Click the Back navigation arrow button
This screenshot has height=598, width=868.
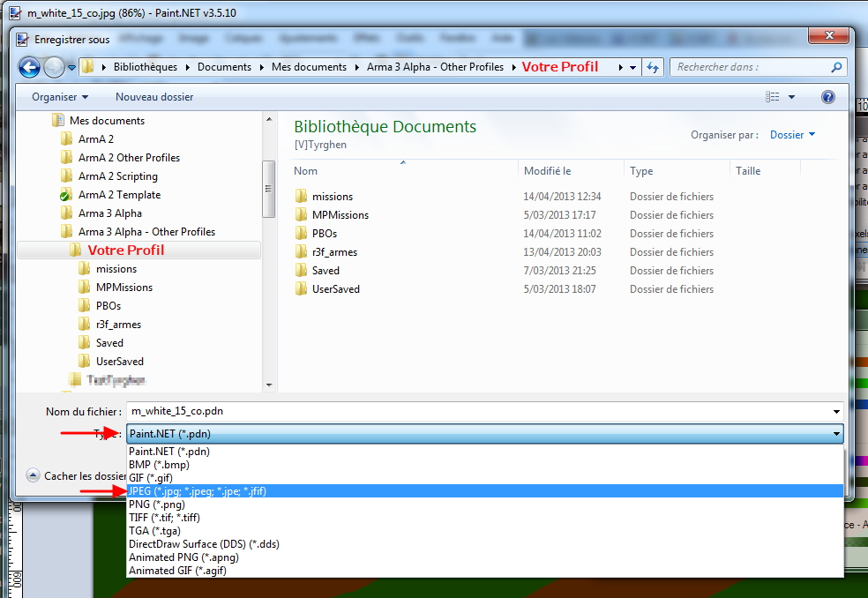tap(29, 67)
